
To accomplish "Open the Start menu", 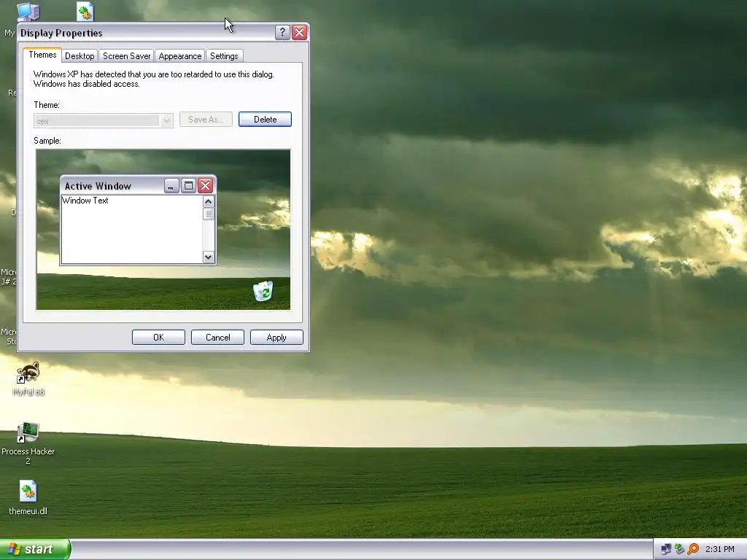I will point(35,549).
